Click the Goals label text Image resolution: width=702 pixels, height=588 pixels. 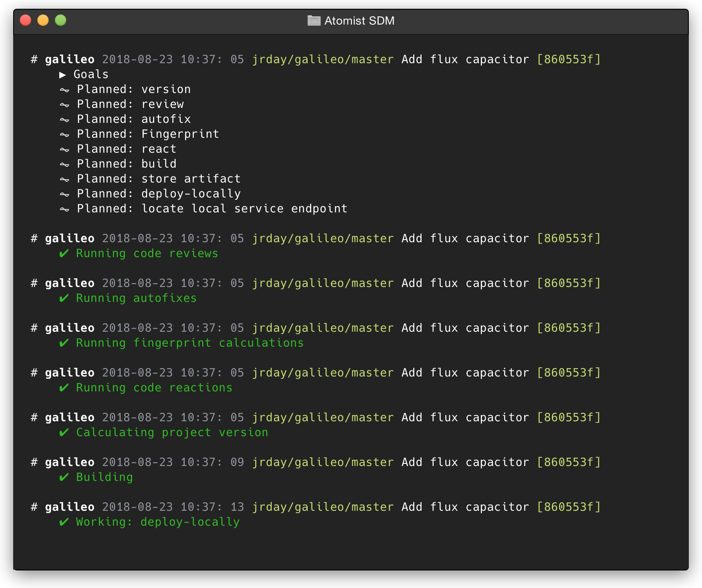click(x=91, y=74)
